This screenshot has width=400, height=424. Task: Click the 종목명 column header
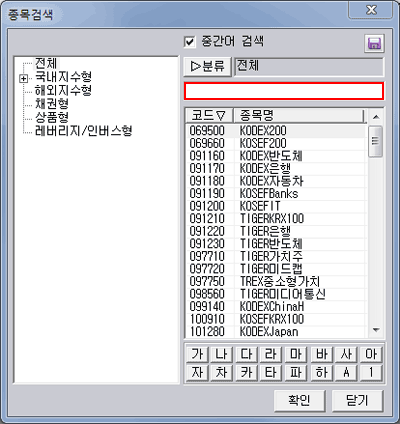[x=298, y=116]
